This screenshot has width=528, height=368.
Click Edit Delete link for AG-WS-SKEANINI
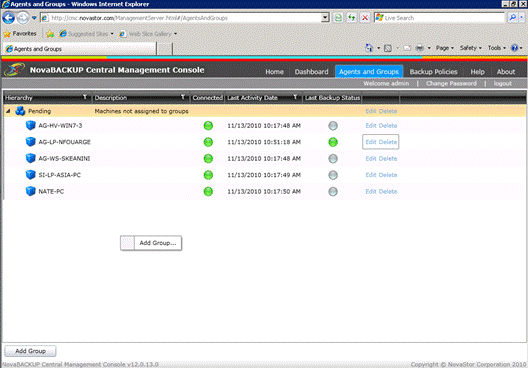coord(381,159)
